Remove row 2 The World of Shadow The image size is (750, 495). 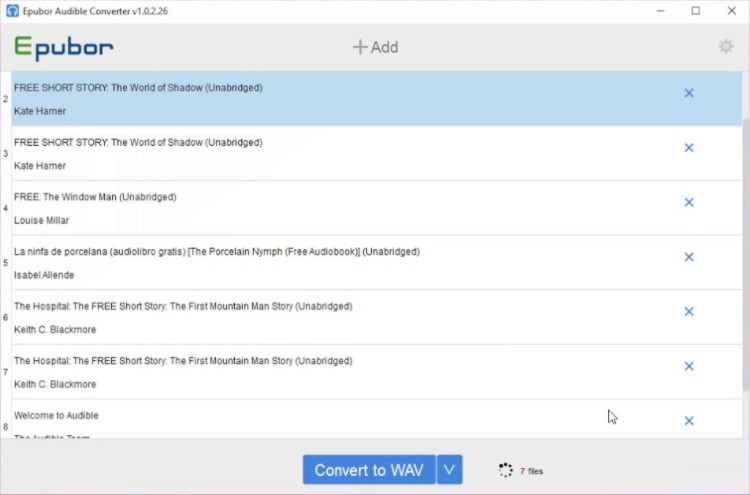(x=689, y=93)
